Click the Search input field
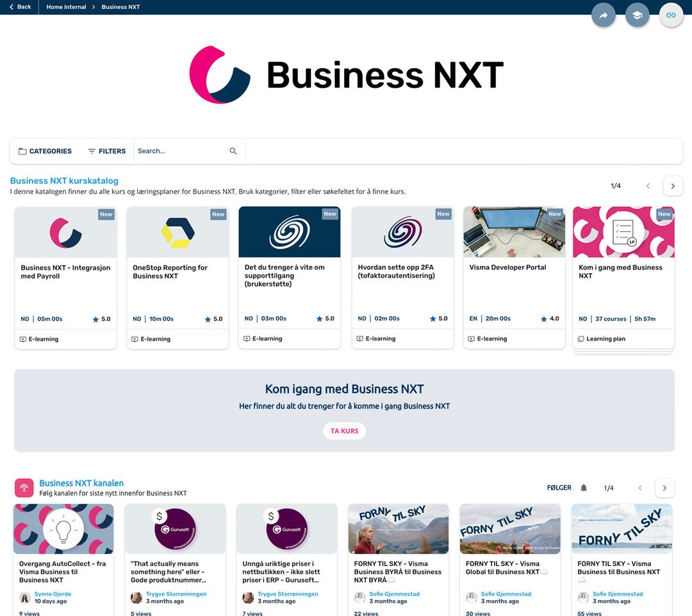Viewport: 692px width, 616px height. point(179,151)
